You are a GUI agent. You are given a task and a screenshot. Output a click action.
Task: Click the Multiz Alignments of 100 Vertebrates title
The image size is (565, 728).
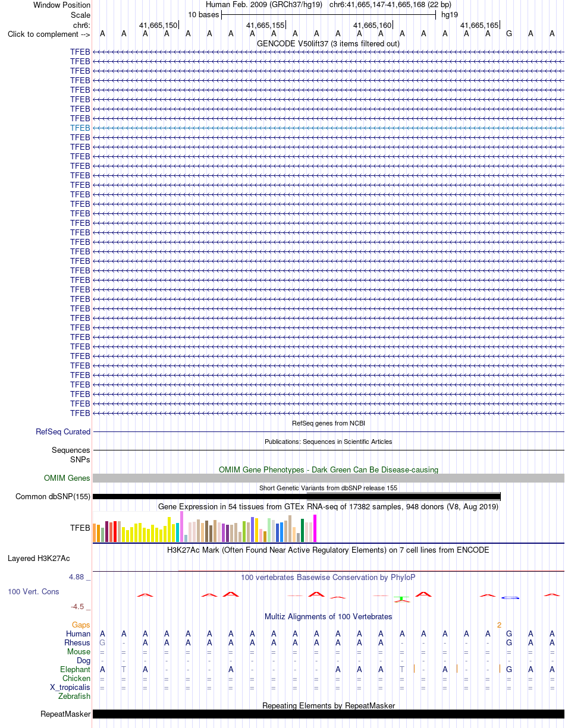[x=328, y=617]
